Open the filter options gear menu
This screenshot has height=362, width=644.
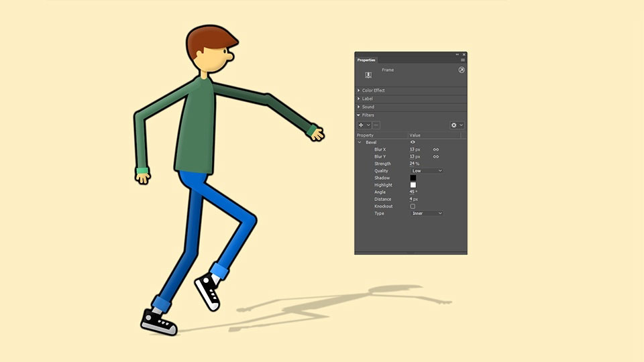tap(454, 125)
